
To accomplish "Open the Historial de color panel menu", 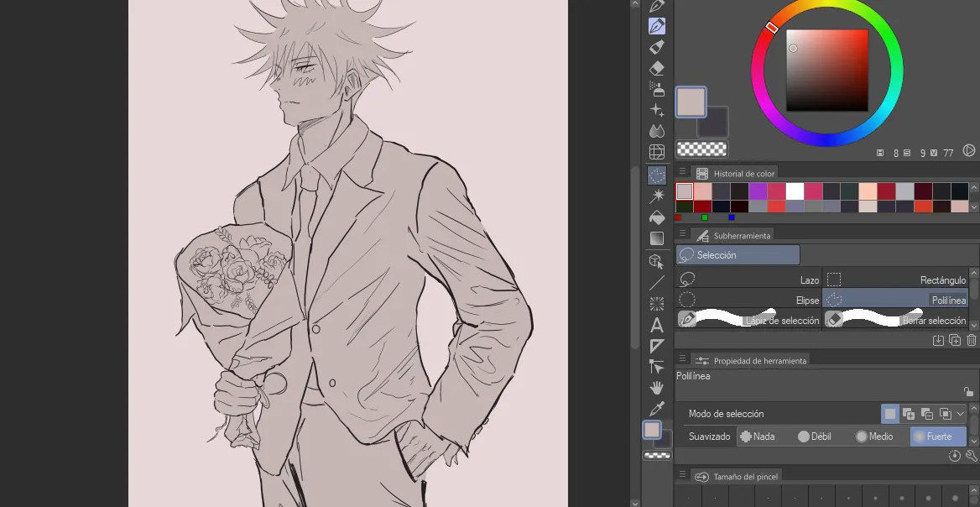I will point(682,171).
